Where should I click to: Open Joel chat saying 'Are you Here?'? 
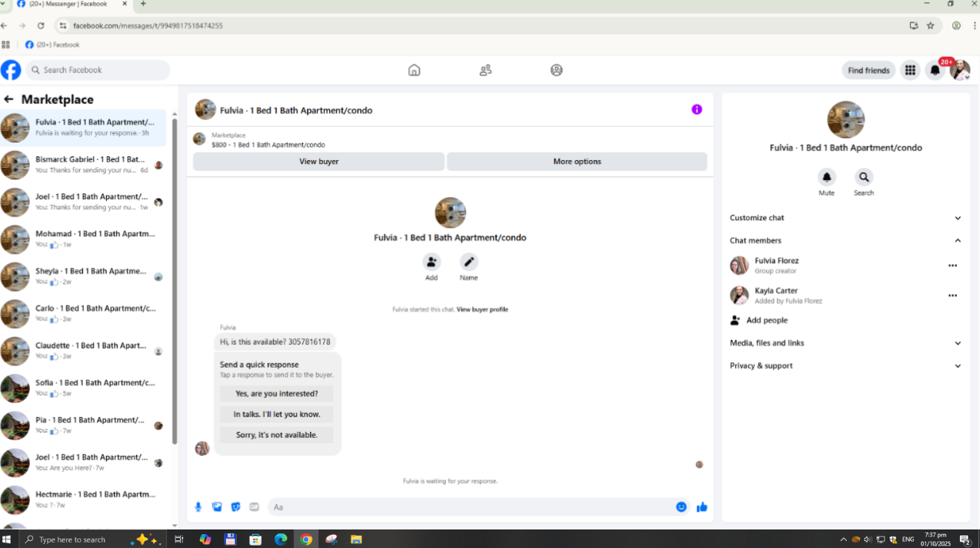83,463
